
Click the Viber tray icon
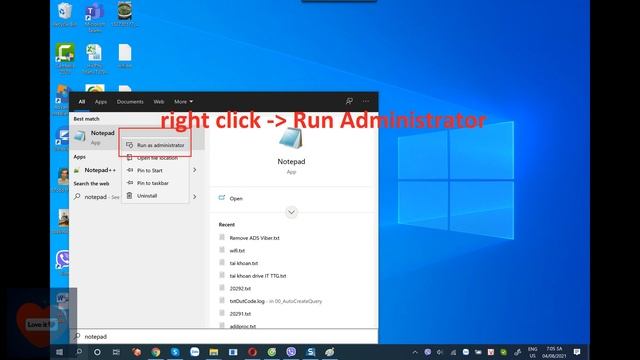click(x=427, y=352)
